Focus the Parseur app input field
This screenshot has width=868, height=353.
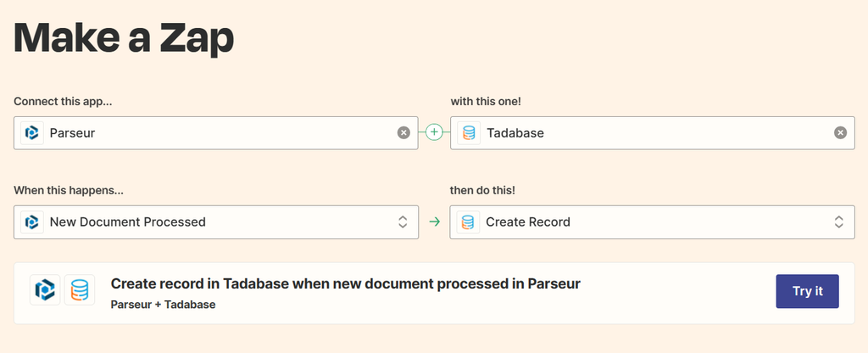(216, 133)
